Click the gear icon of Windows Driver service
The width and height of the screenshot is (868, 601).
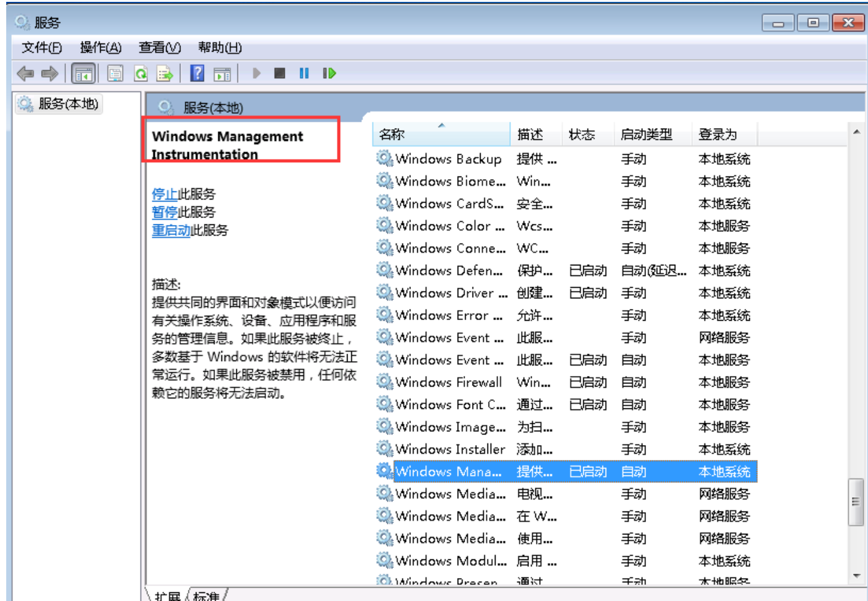384,293
